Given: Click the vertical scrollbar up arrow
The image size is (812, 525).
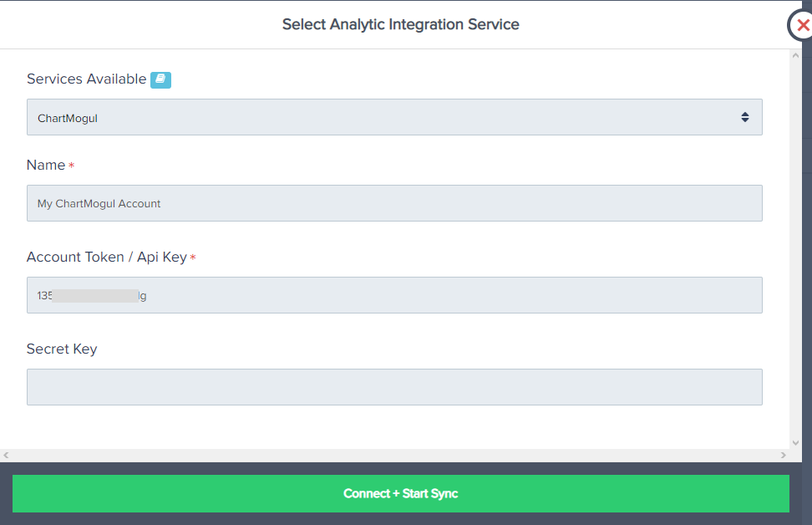Looking at the screenshot, I should [x=795, y=54].
